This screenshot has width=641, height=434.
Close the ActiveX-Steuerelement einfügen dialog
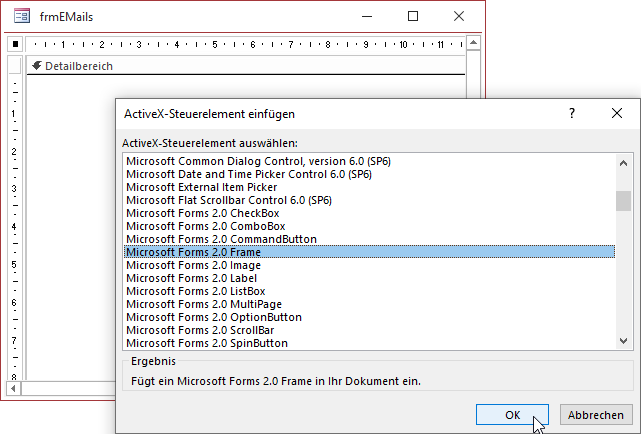pos(617,114)
